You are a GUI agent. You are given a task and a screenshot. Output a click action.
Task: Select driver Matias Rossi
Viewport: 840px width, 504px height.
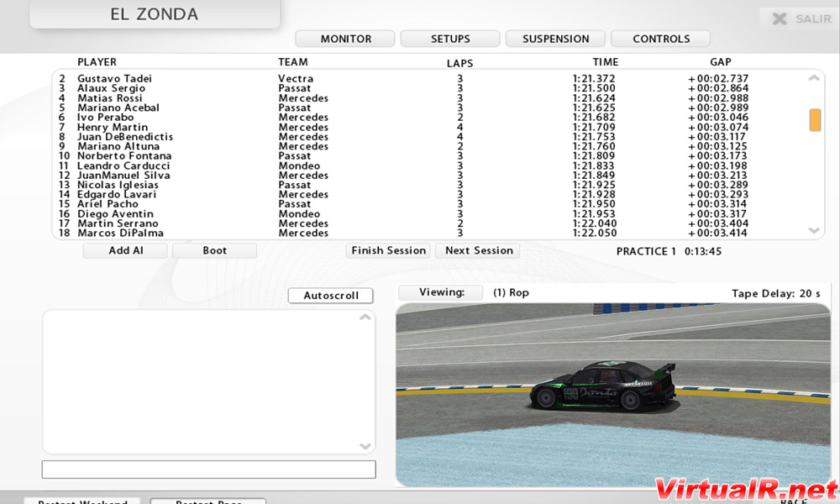(x=110, y=98)
